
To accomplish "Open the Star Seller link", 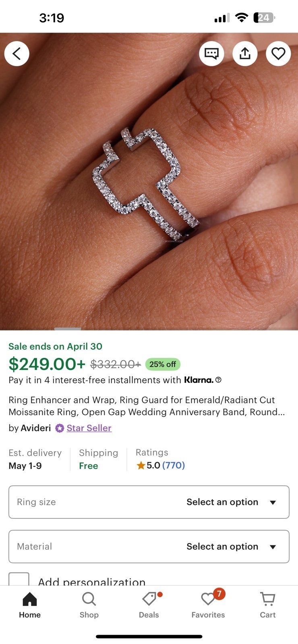I will pos(89,428).
